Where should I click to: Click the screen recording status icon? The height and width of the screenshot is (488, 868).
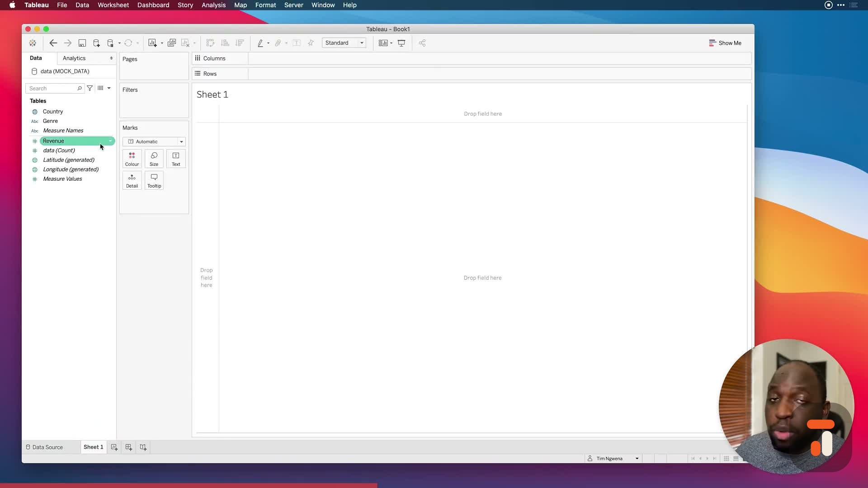[x=828, y=5]
